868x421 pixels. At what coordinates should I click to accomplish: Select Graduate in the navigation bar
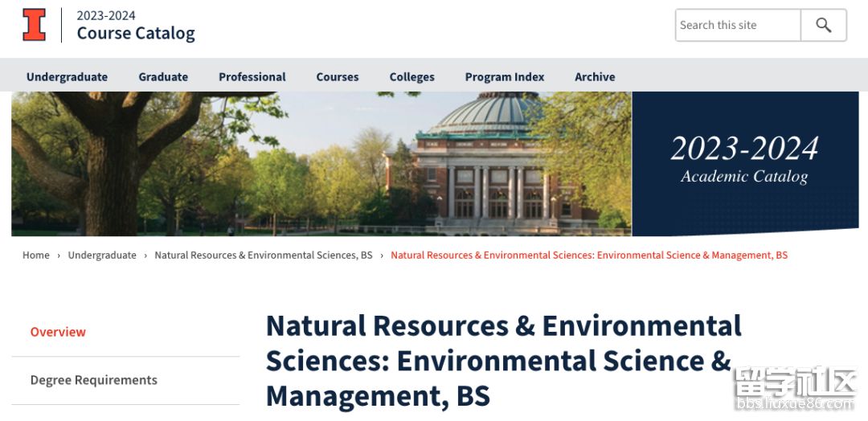(163, 77)
